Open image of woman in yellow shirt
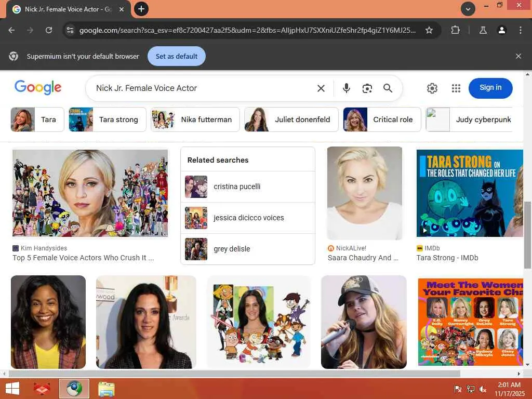 48,322
